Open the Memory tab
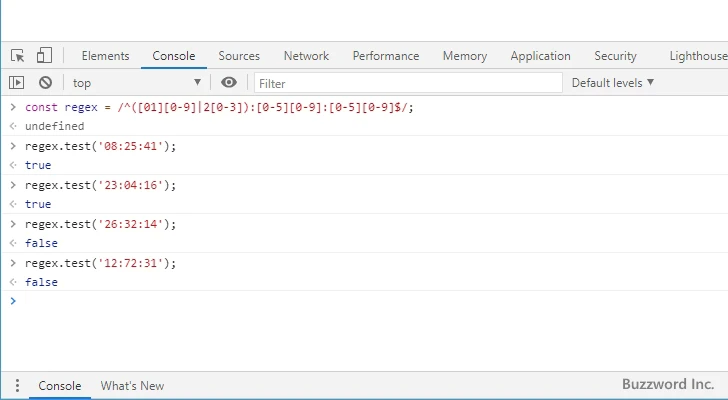Screen dimensions: 728x400 click(464, 56)
